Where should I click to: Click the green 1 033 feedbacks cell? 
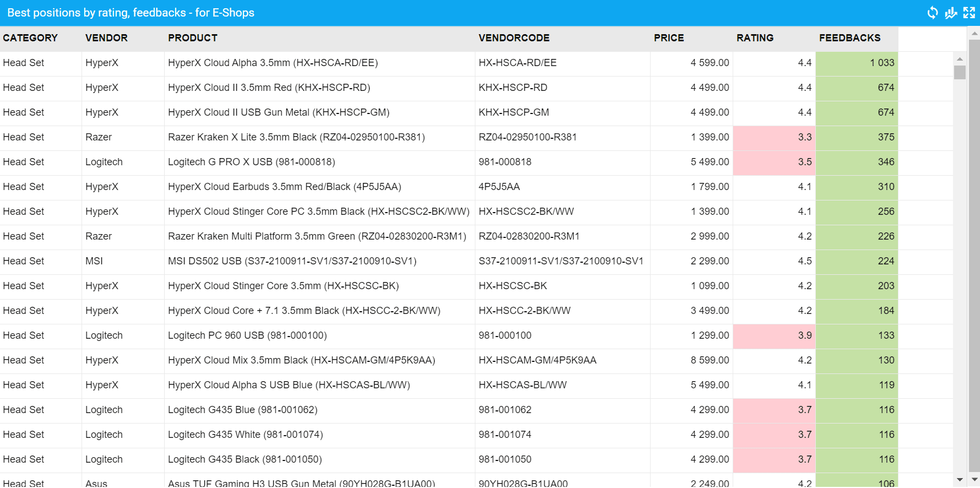[x=857, y=63]
